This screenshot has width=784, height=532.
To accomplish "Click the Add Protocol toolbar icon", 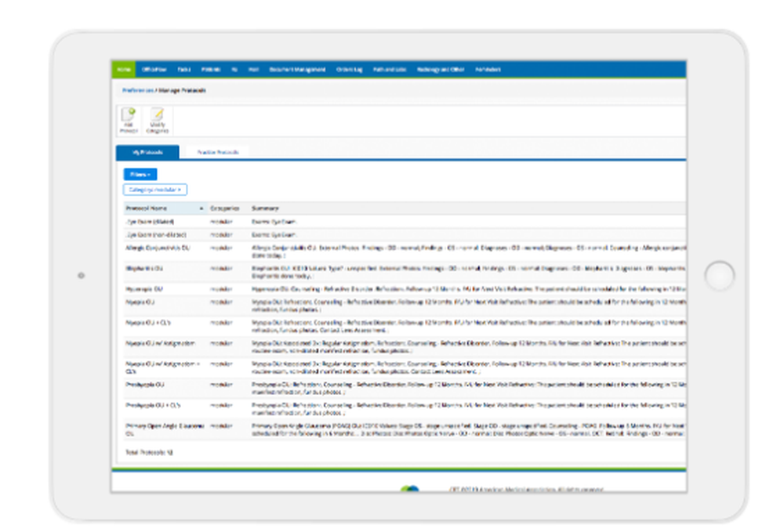I will 129,121.
